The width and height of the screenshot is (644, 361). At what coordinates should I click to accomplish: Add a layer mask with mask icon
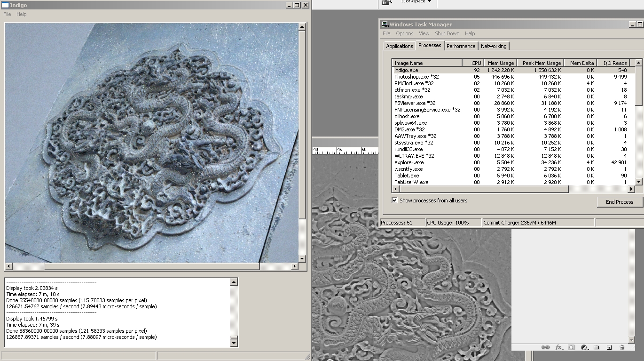(x=571, y=347)
